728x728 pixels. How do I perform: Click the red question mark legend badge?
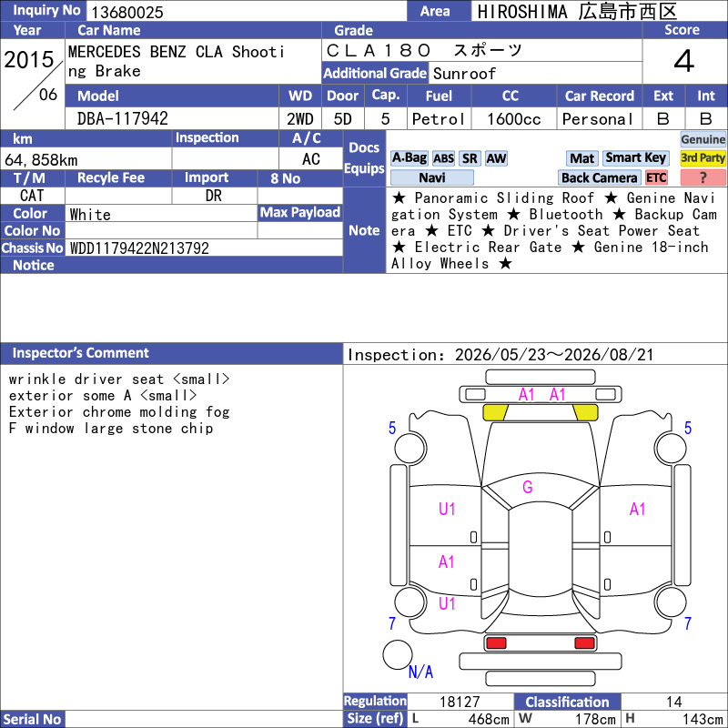tap(703, 177)
